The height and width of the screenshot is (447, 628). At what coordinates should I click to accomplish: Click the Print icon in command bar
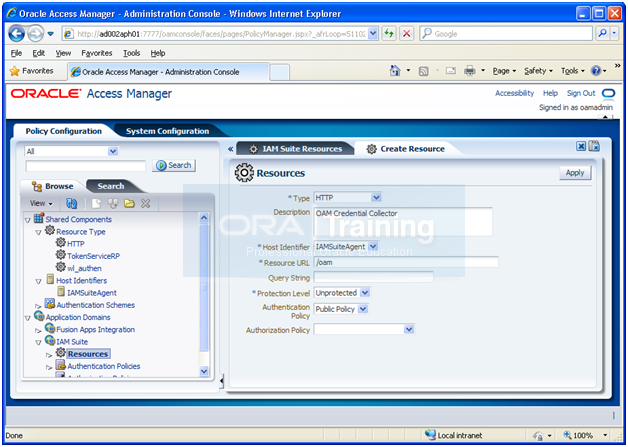469,71
